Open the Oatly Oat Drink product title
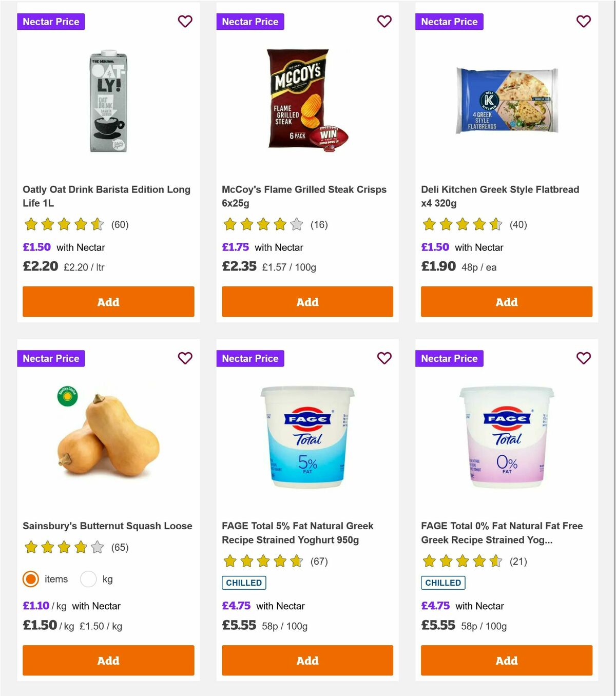Screen dimensions: 616x696 tap(106, 196)
